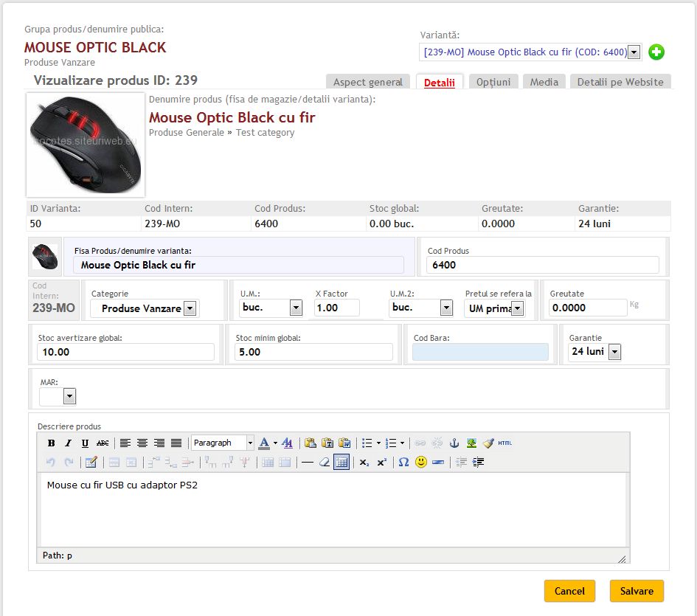Open the HTML source editor icon
Screen dimensions: 697x616
504,443
